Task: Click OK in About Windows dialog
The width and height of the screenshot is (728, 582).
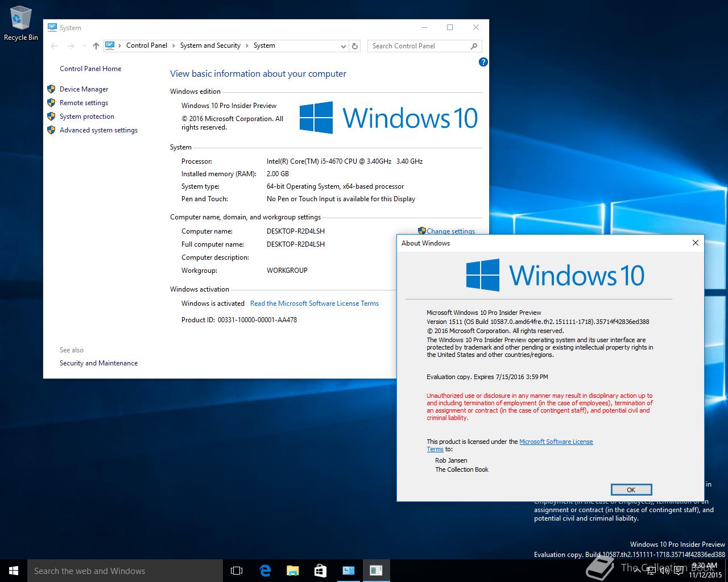Action: (631, 490)
